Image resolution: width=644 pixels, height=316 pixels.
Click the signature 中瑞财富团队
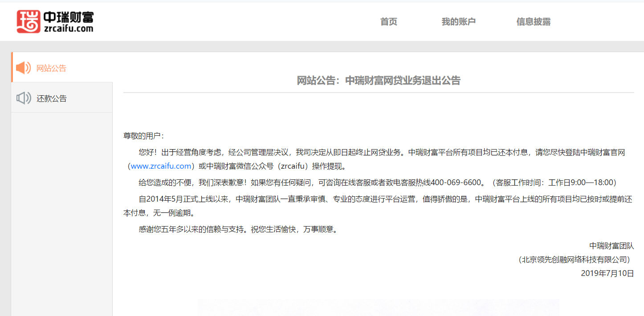tap(611, 245)
